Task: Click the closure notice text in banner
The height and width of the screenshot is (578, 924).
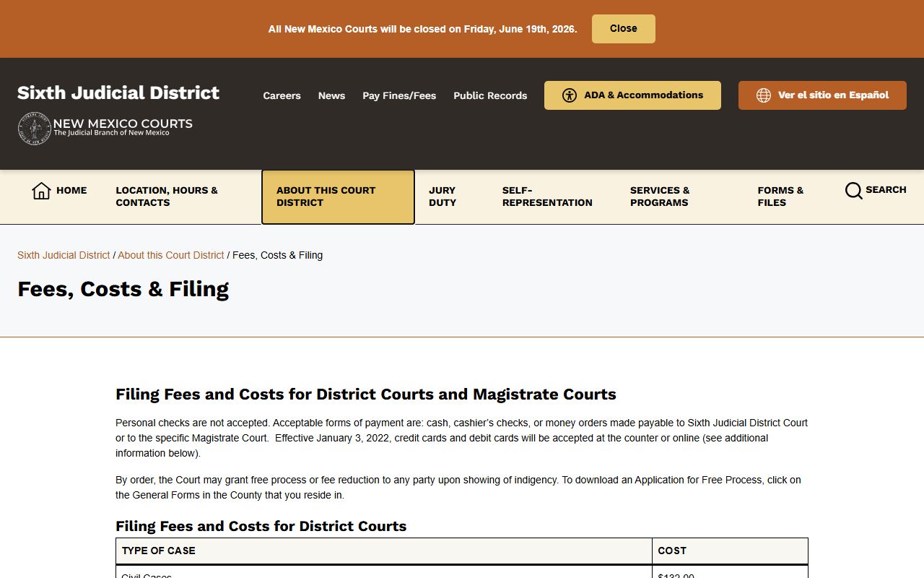Action: (422, 29)
